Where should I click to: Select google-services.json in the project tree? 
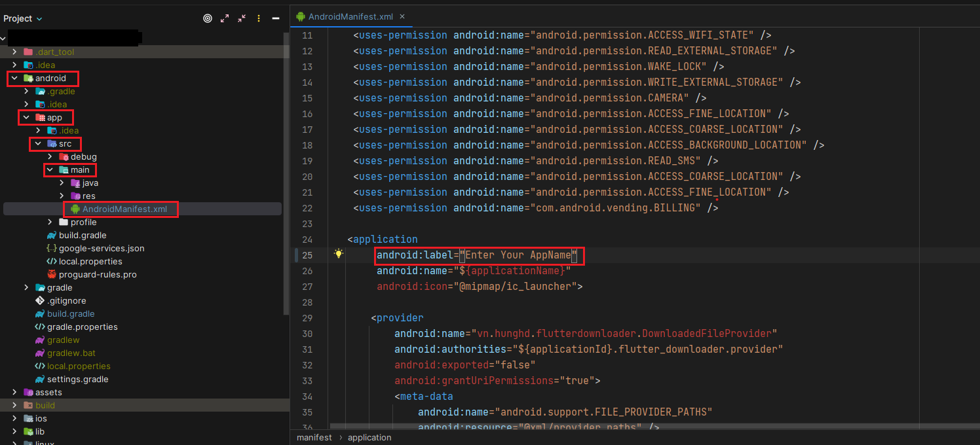[x=101, y=249]
